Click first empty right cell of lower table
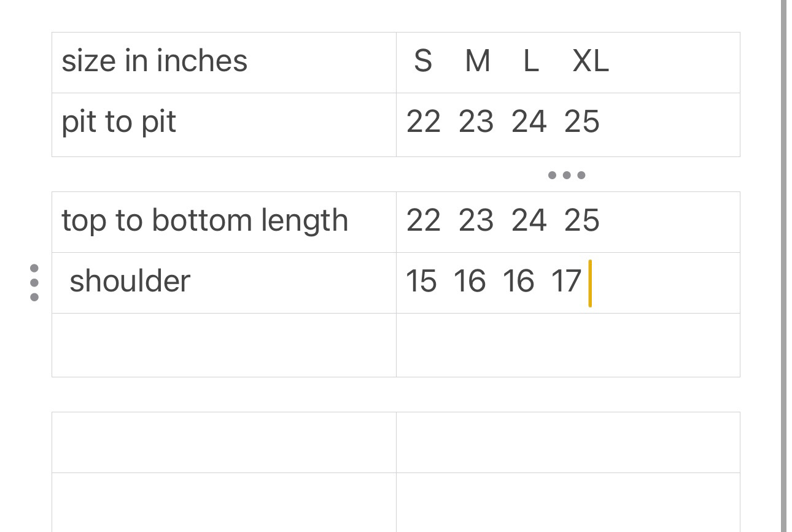The height and width of the screenshot is (532, 792). 567,442
